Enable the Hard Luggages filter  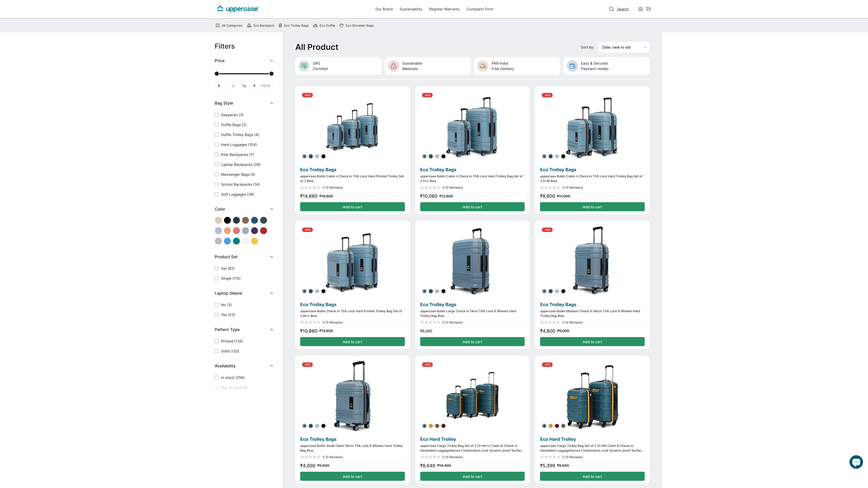click(x=217, y=144)
